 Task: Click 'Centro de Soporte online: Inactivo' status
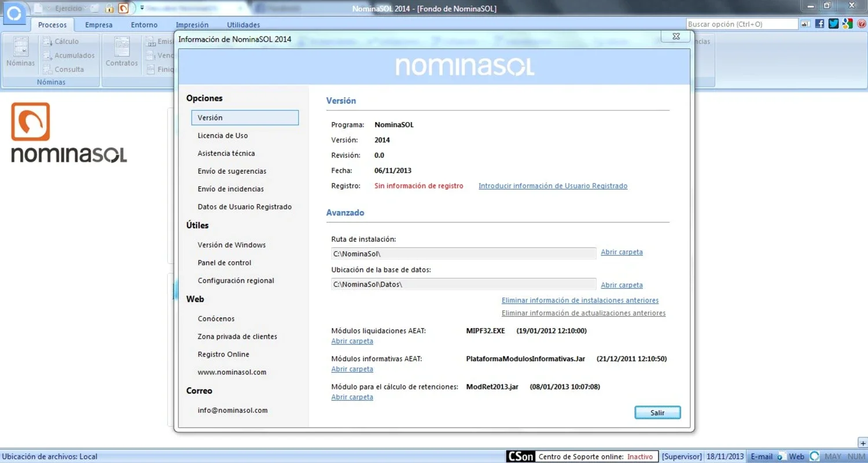coord(595,457)
